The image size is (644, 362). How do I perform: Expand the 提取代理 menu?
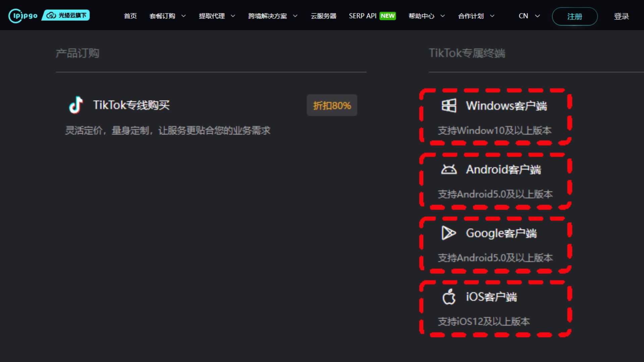tap(211, 16)
